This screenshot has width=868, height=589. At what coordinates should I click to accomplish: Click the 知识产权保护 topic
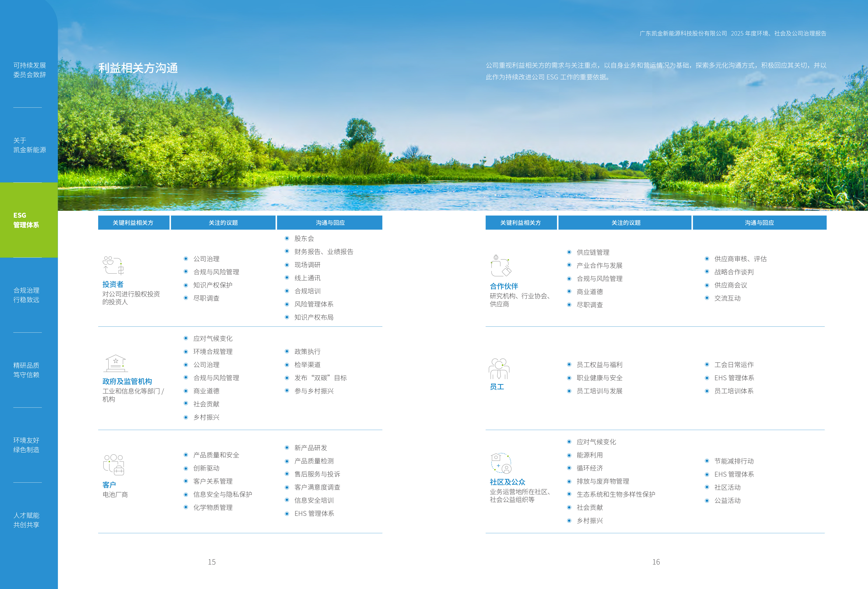[213, 285]
